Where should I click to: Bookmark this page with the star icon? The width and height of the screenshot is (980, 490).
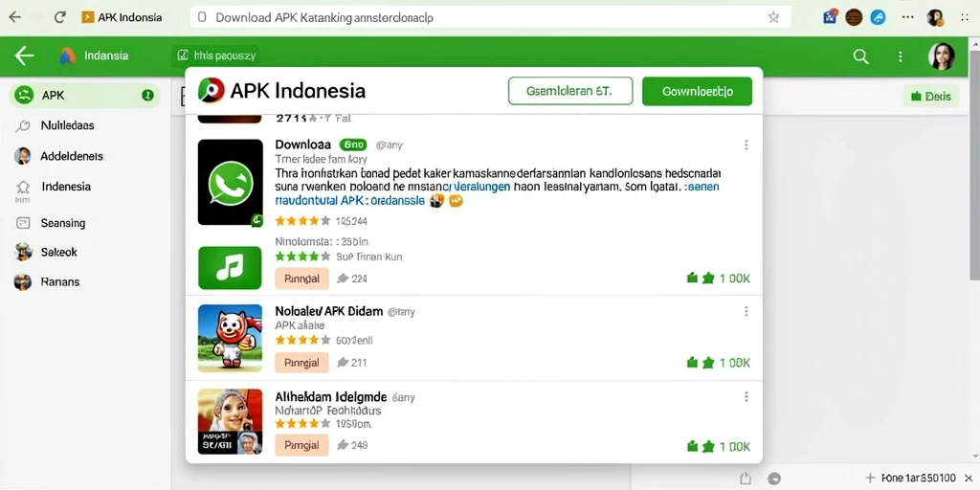pos(773,17)
